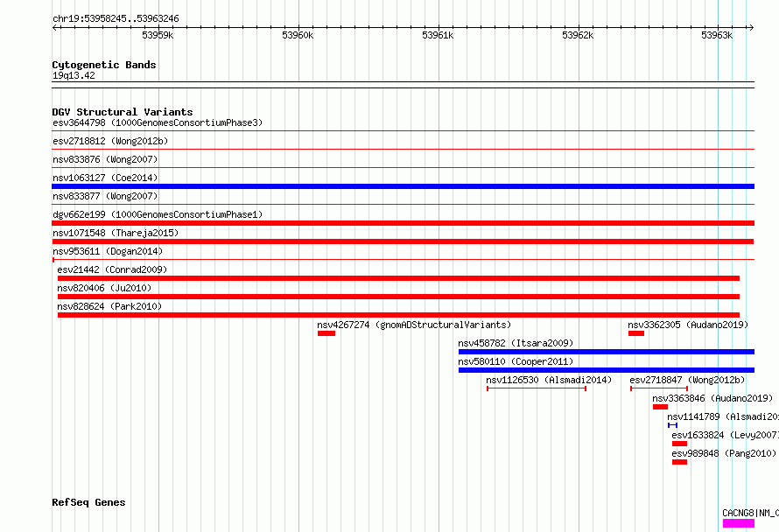This screenshot has height=532, width=779.
Task: Click the blue nsv458782 (Itsara2009) bar
Action: [x=607, y=352]
